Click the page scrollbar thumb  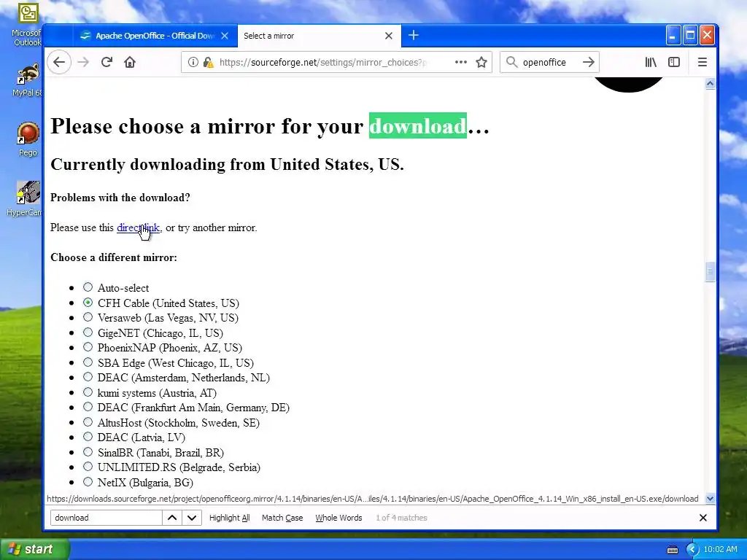click(710, 272)
